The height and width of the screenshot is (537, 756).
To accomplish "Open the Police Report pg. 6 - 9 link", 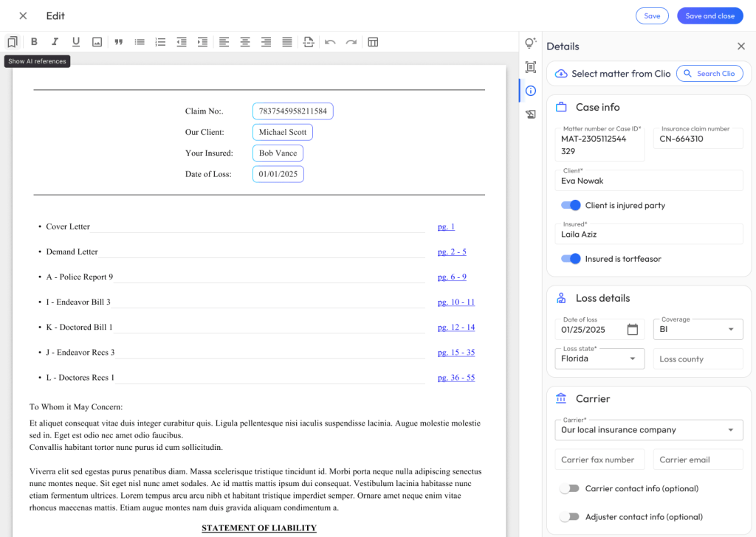I will [452, 277].
